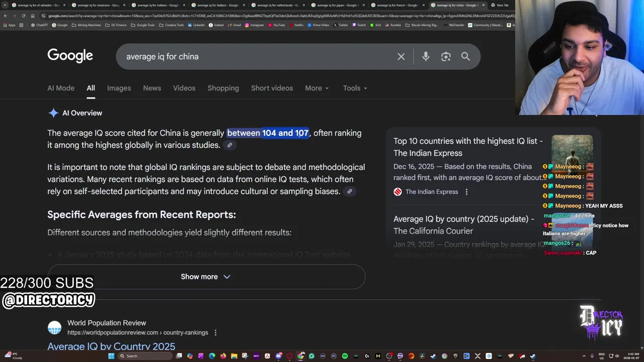The width and height of the screenshot is (644, 362).
Task: Open the Netflix bookmark
Action: [x=296, y=25]
